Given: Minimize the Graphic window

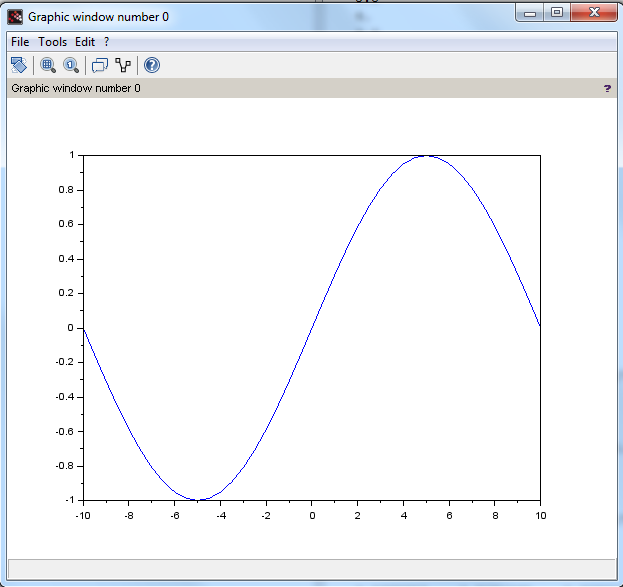Looking at the screenshot, I should point(530,13).
